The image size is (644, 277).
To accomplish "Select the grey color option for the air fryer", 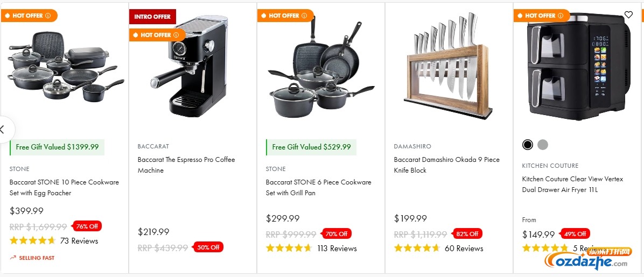I will pos(543,145).
